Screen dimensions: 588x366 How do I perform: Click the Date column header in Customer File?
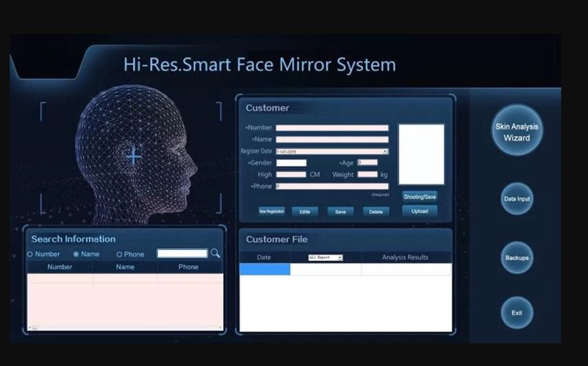click(264, 257)
